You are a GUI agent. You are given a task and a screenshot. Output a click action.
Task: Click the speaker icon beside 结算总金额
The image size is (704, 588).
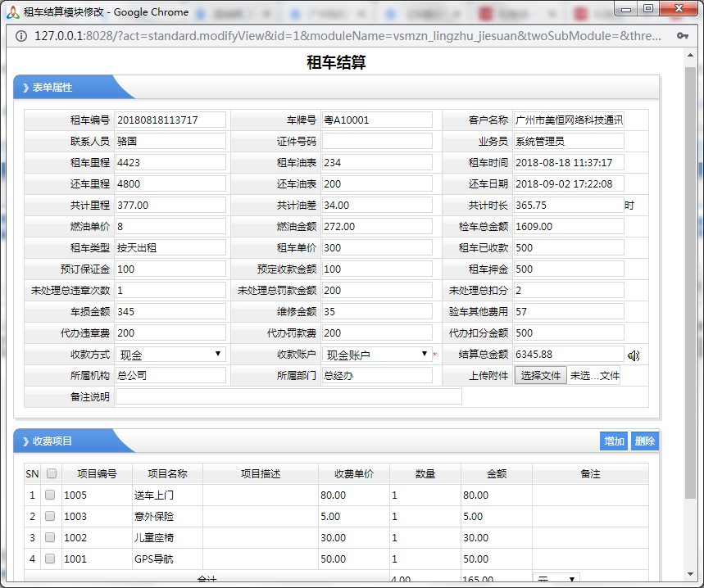pos(634,355)
